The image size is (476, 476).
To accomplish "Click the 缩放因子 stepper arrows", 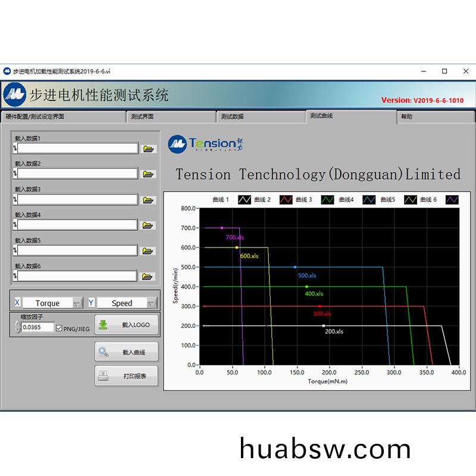I will click(x=17, y=327).
